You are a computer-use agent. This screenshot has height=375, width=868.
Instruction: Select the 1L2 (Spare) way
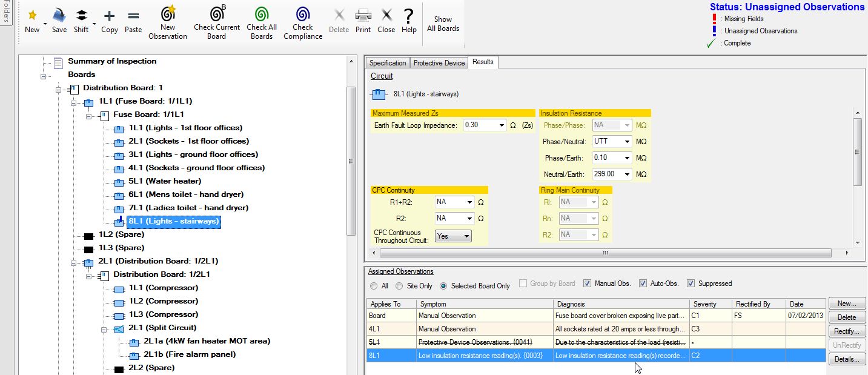pos(121,234)
